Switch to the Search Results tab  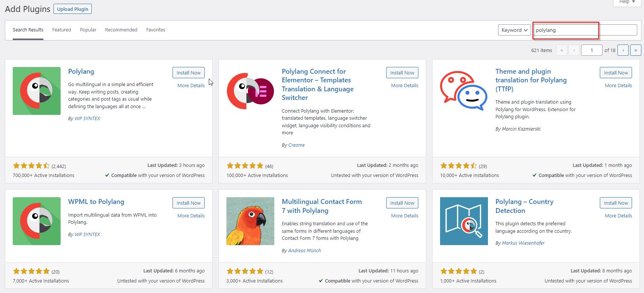click(x=28, y=30)
